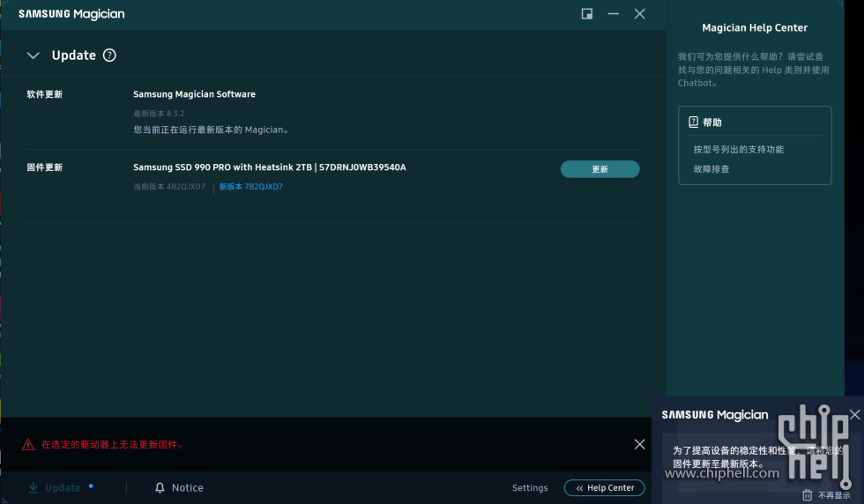Screen dimensions: 864x504
Task: Select the Samsung Magician Software title
Action: click(x=195, y=94)
